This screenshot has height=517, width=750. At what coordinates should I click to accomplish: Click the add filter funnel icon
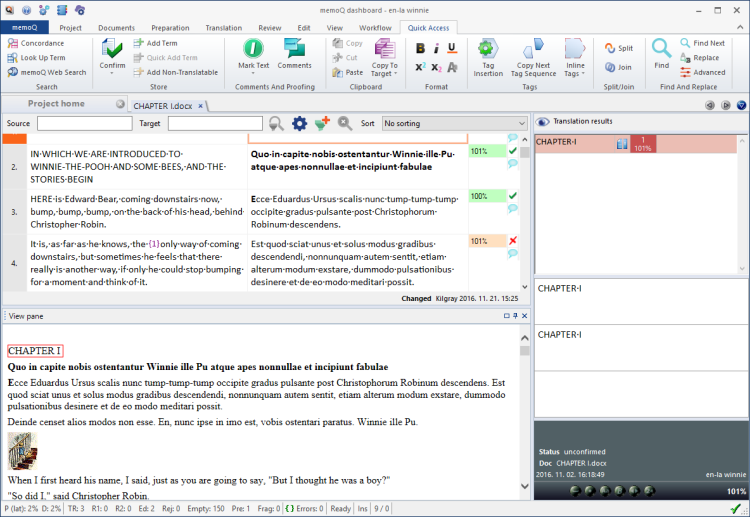(x=322, y=123)
